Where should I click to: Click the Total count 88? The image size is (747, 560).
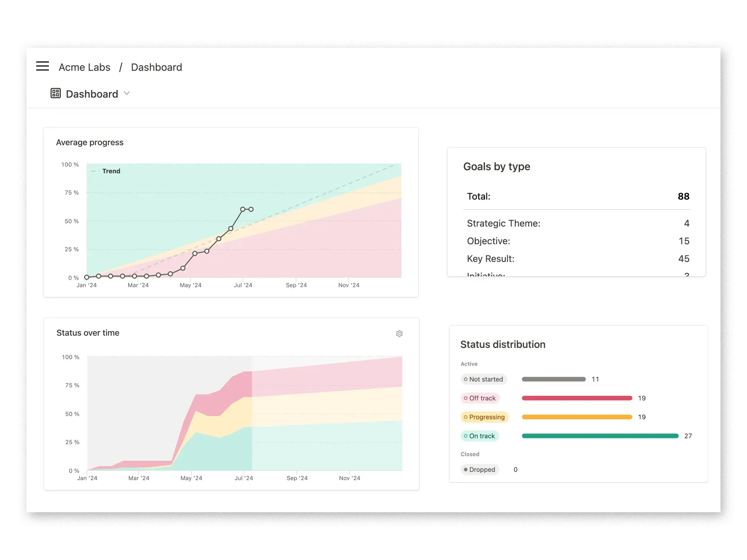pyautogui.click(x=684, y=196)
